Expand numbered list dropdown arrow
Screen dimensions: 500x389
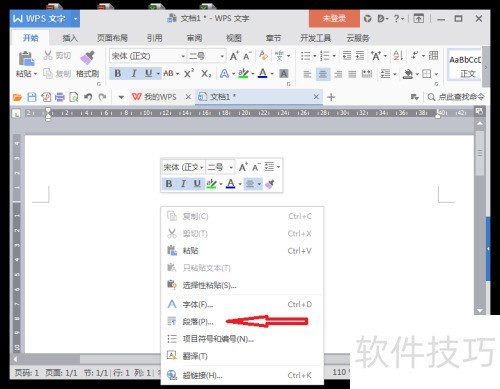click(x=334, y=56)
